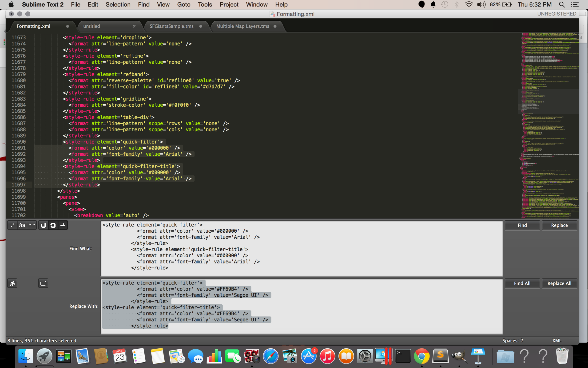Open the Find menu
588x368 pixels.
(144, 4)
